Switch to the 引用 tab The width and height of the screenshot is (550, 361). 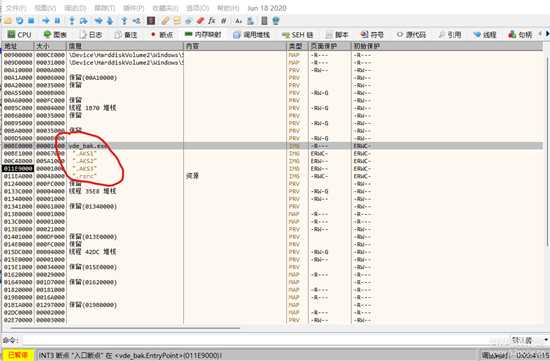[x=450, y=34]
